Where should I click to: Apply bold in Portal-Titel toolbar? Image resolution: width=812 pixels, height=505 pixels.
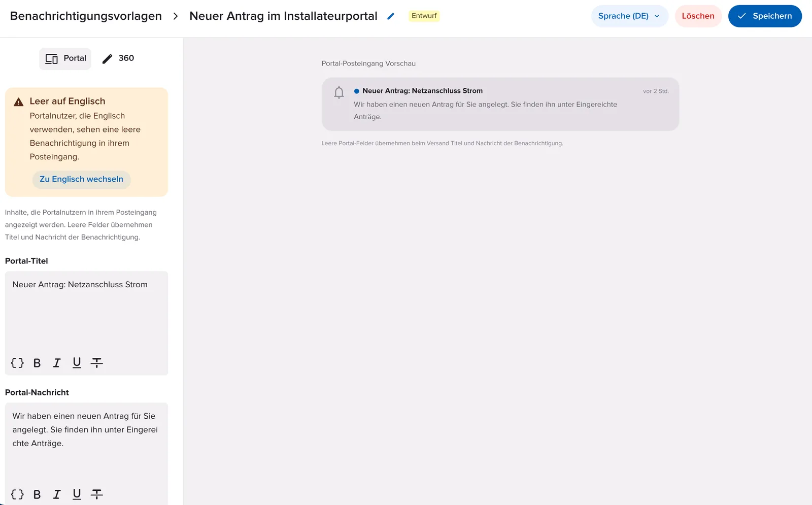[x=37, y=363]
